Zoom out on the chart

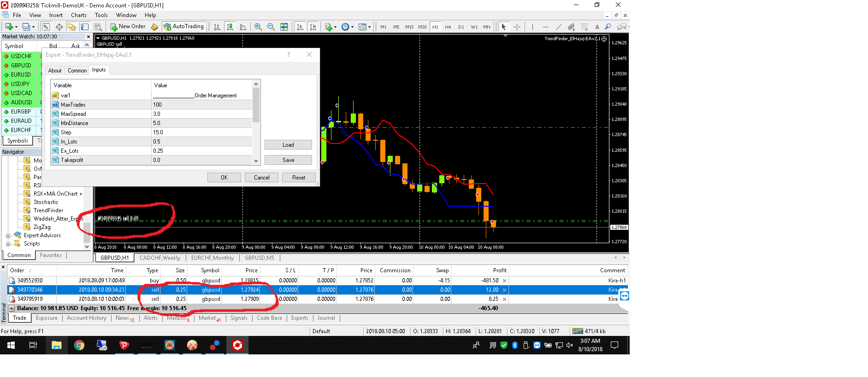point(271,27)
